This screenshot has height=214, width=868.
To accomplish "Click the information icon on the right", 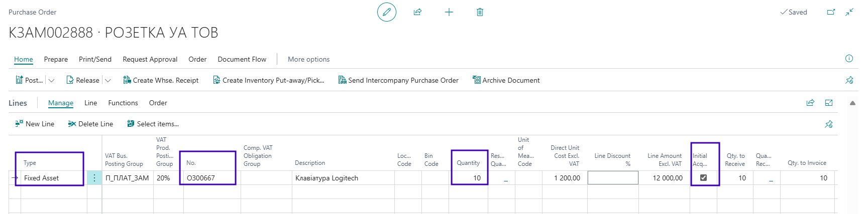I will (849, 59).
